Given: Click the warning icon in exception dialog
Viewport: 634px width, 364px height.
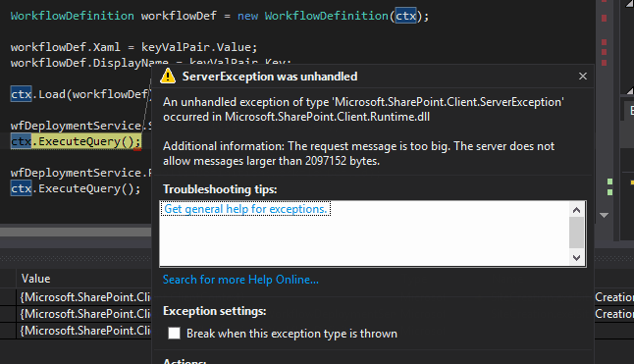Looking at the screenshot, I should tap(168, 76).
